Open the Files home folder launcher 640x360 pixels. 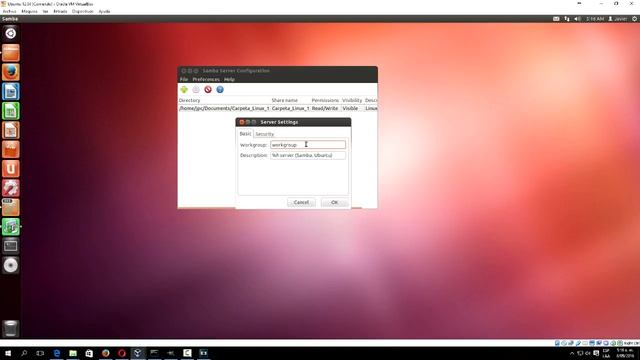click(11, 53)
